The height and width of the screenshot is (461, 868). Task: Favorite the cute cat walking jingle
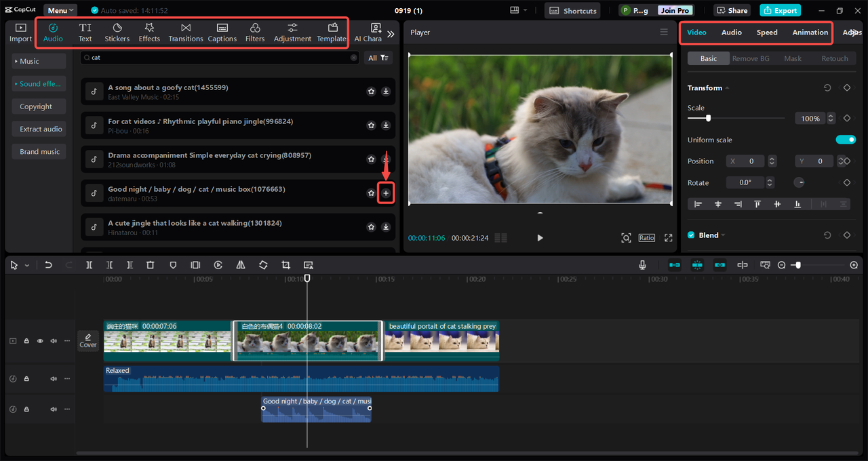371,227
